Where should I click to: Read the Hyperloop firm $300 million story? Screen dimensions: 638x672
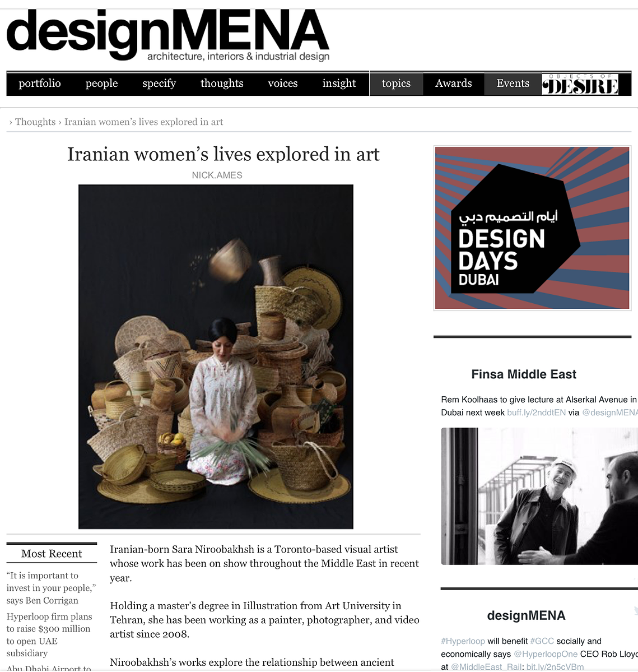coord(49,634)
